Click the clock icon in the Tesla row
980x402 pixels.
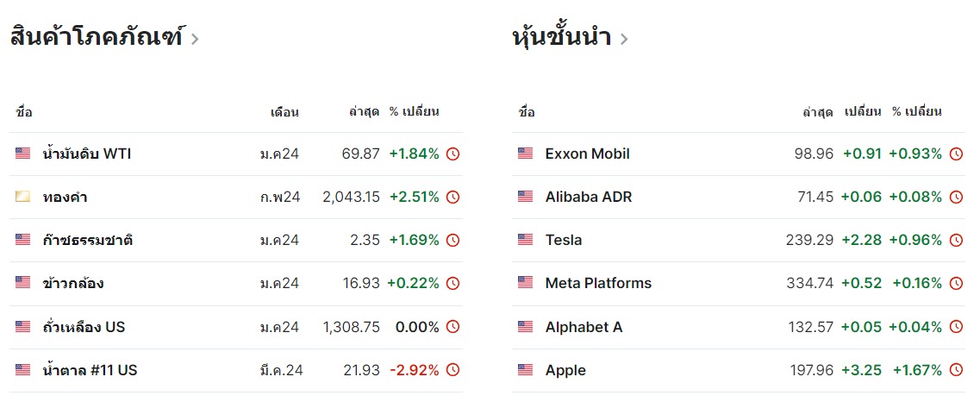956,241
